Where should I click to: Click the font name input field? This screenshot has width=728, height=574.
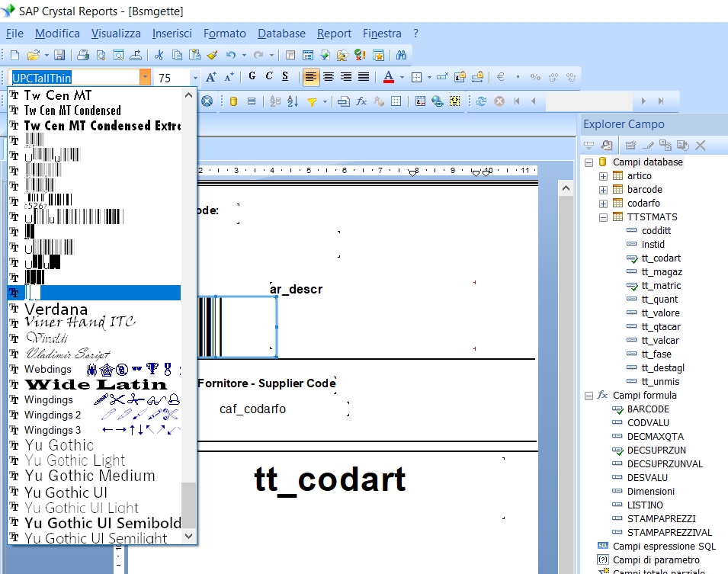pyautogui.click(x=74, y=78)
